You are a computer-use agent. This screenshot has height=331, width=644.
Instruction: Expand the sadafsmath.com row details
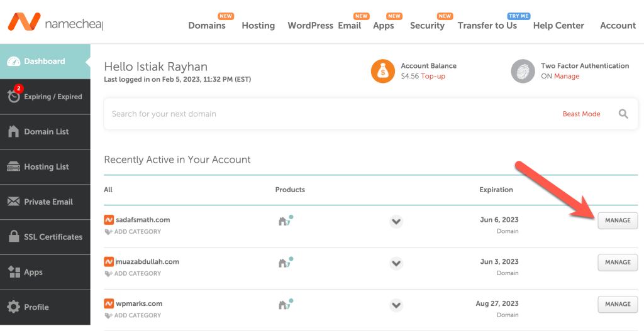click(396, 221)
